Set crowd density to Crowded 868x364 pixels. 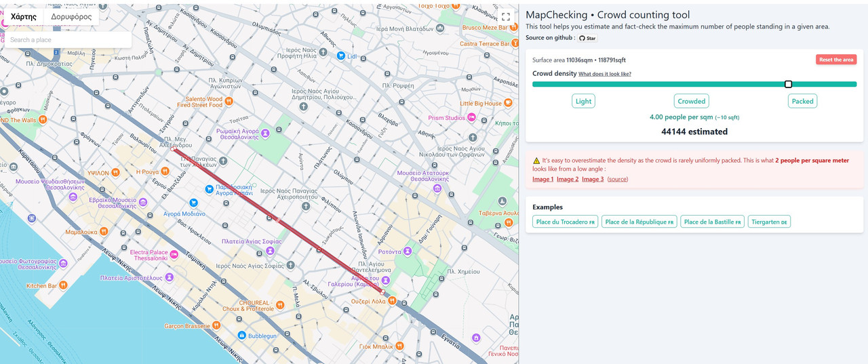tap(691, 101)
